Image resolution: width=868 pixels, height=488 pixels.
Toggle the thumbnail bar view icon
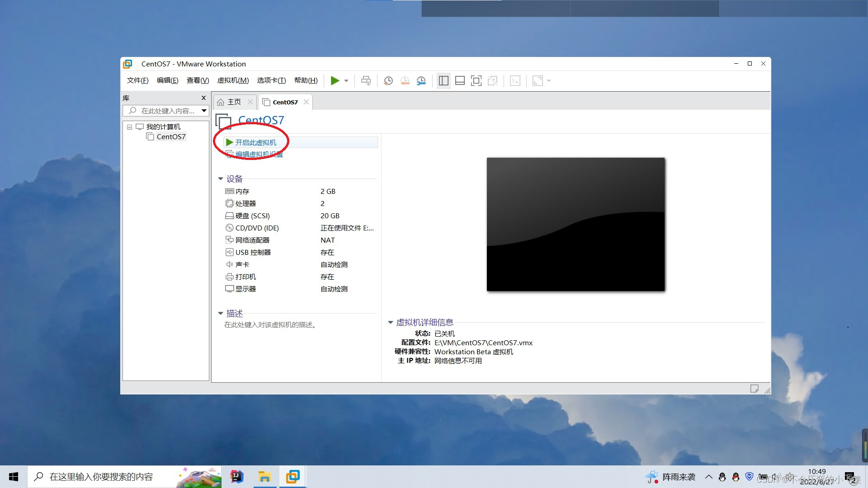pos(460,81)
